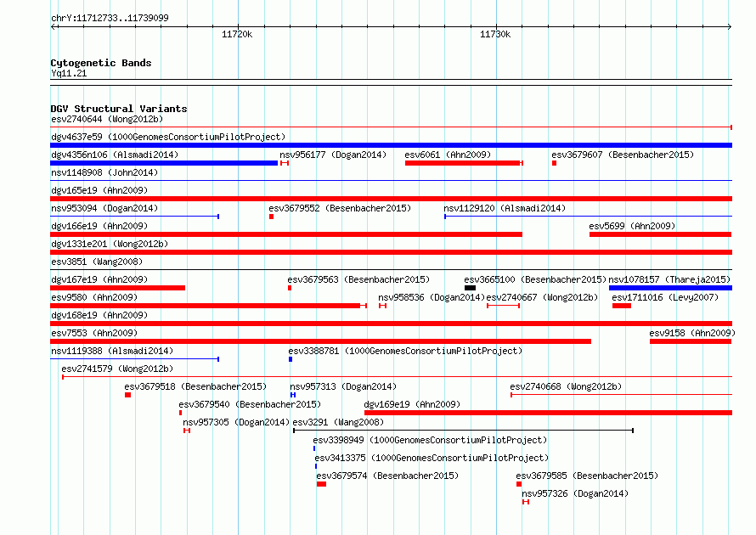Select esv3679518 (Besenbacher2015) label
This screenshot has height=535, width=756.
click(195, 386)
